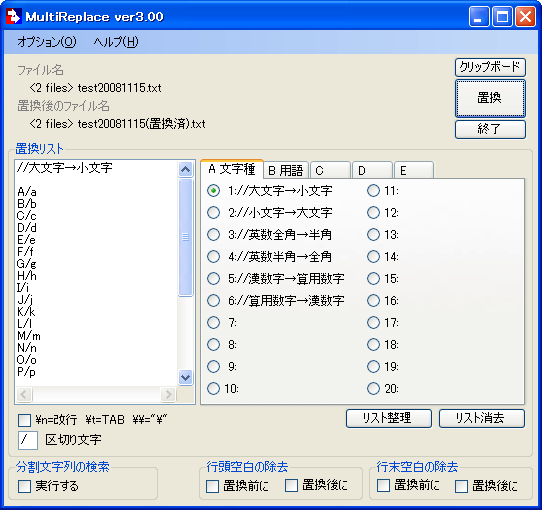Click the MultiReplace app icon in title bar

tap(13, 16)
